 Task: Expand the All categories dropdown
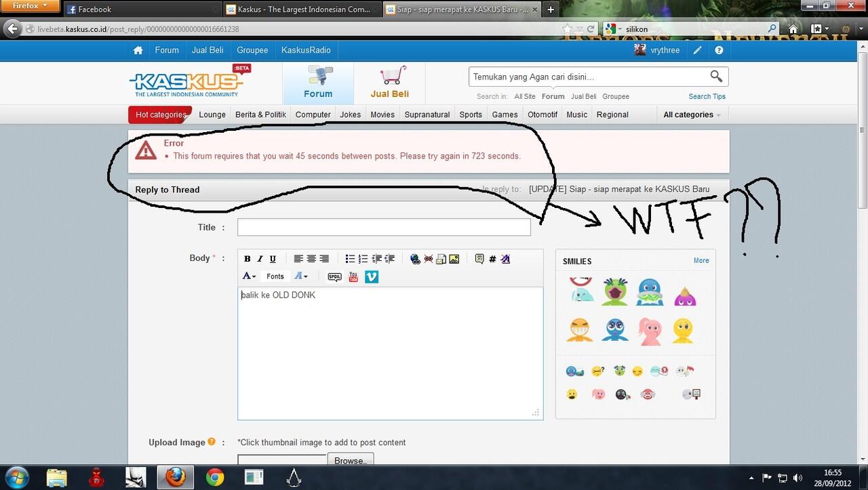[x=692, y=115]
